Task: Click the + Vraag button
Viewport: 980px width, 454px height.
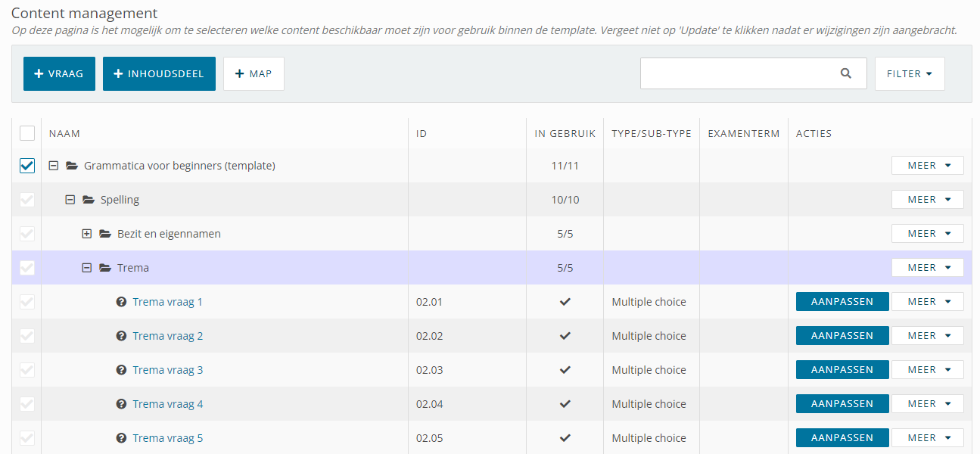Action: [59, 74]
